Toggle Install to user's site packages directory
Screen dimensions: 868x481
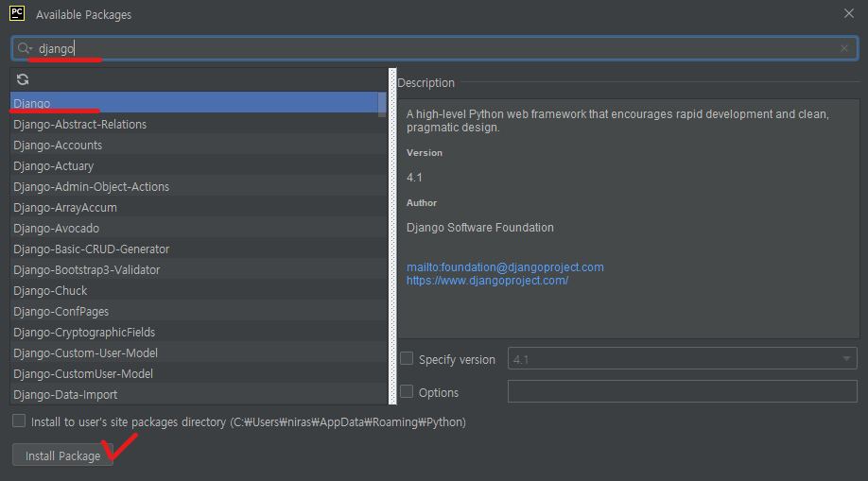tap(19, 421)
